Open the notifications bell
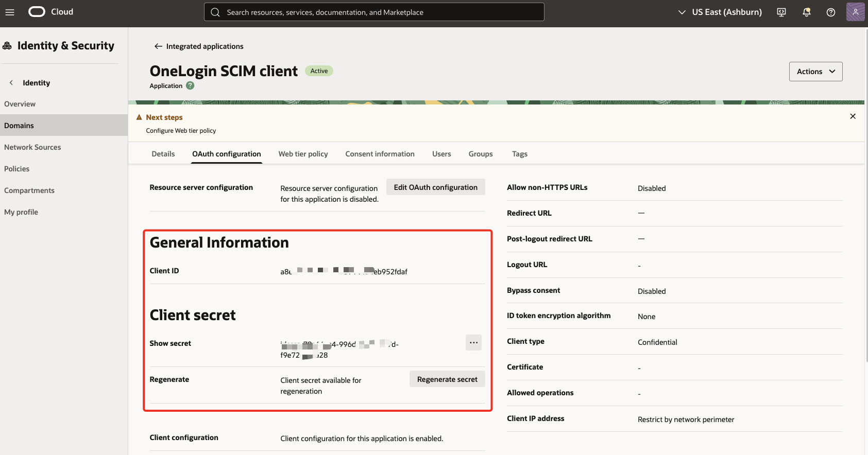The image size is (868, 455). click(x=807, y=12)
